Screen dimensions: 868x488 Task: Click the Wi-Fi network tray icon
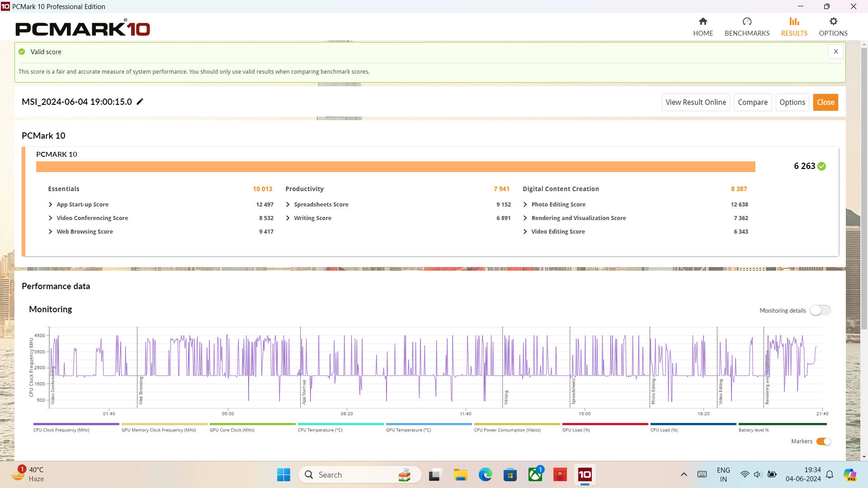[744, 474]
